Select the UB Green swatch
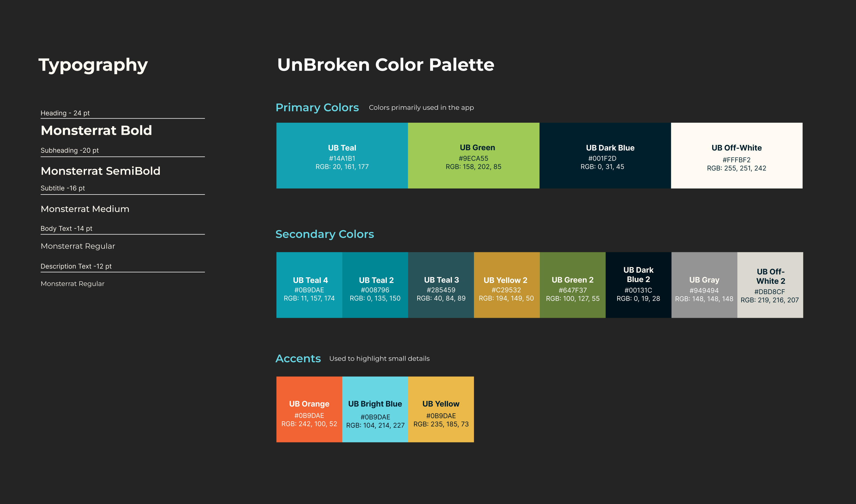Viewport: 856px width, 504px height. [473, 155]
